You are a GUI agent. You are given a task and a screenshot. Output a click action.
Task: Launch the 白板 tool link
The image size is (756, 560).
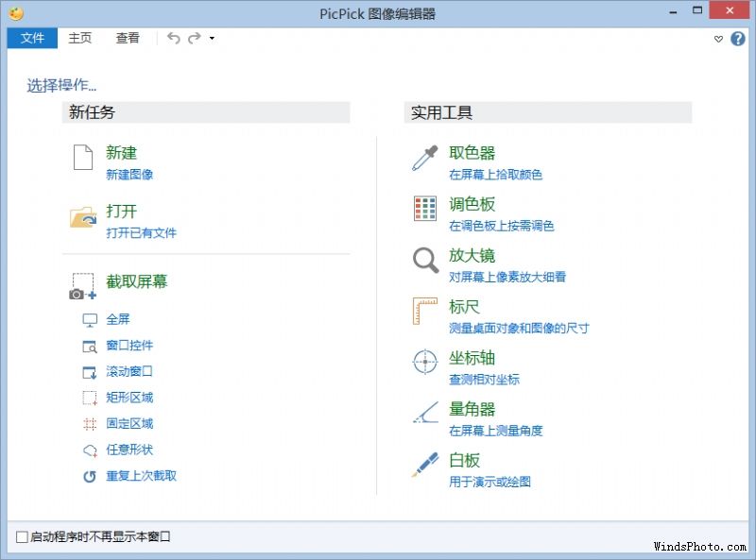[464, 460]
